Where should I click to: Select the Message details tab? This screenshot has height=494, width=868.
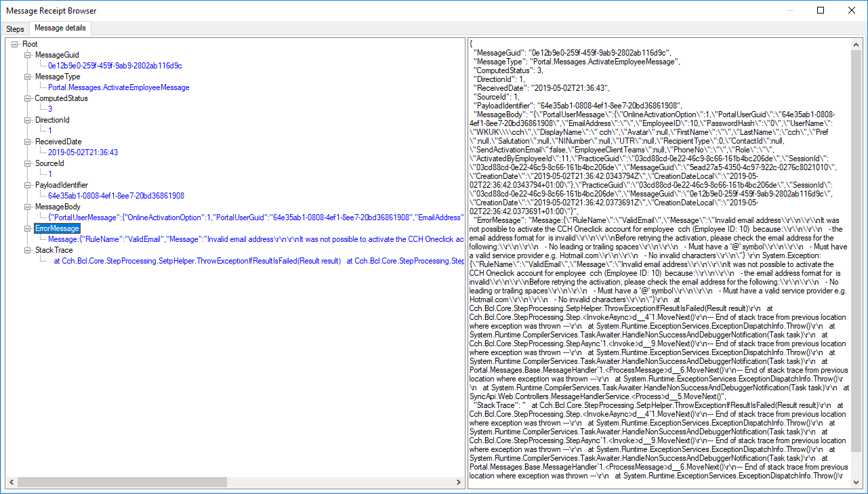point(60,28)
